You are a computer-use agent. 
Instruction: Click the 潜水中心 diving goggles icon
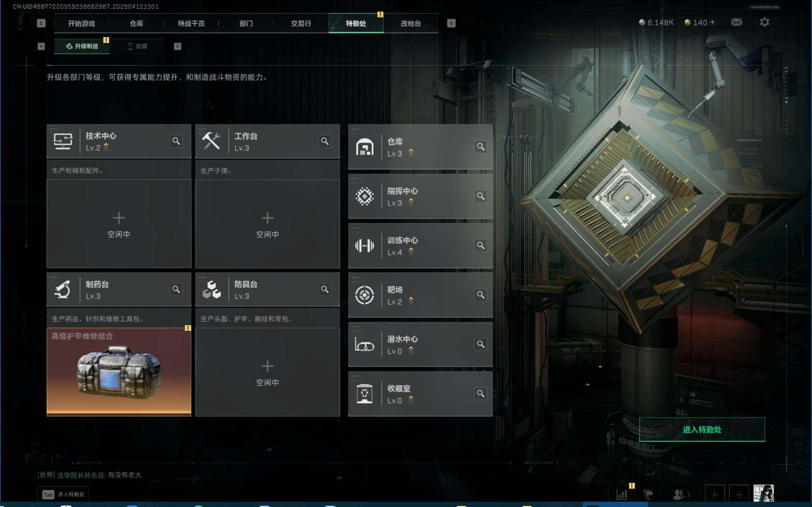click(364, 344)
